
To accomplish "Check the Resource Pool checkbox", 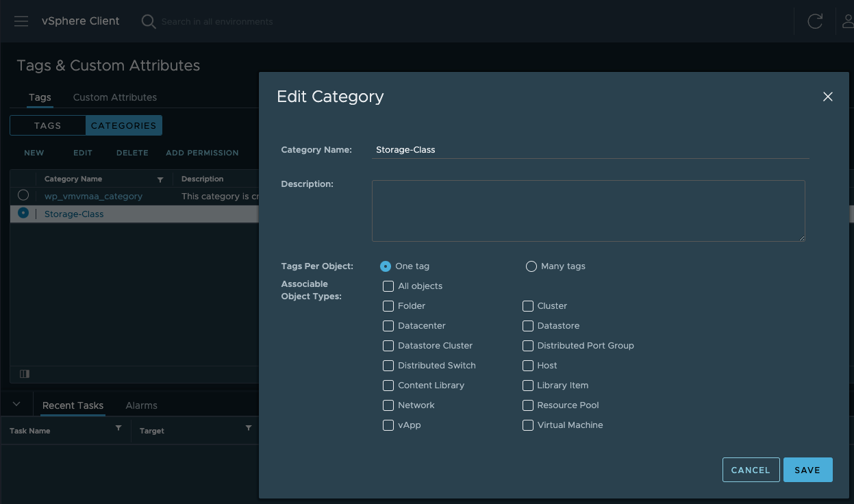I will [528, 405].
